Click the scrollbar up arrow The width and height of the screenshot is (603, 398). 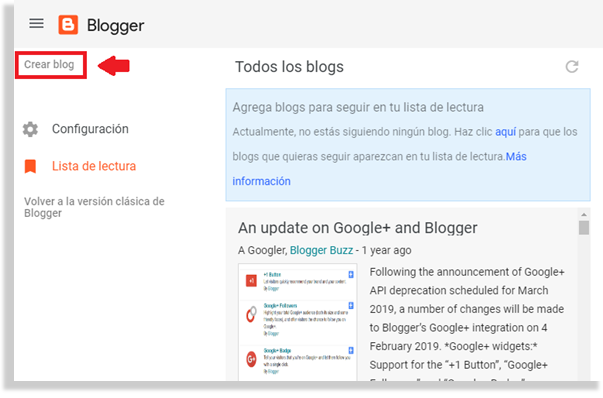coord(584,215)
